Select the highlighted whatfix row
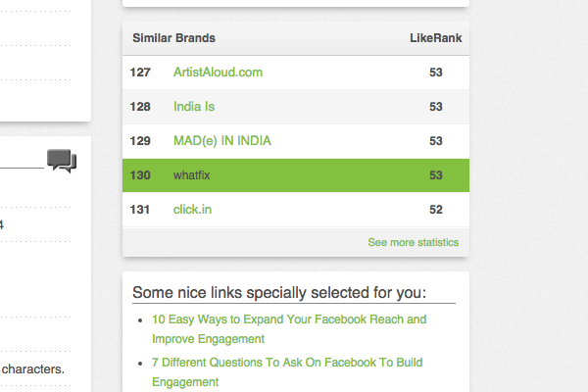This screenshot has width=588, height=392. click(x=296, y=175)
